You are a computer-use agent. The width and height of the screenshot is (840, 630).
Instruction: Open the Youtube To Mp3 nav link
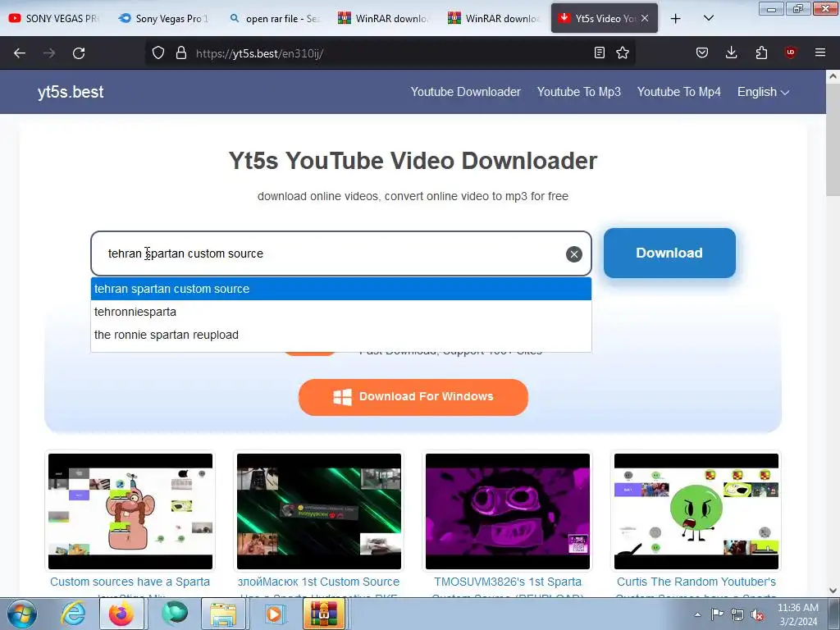[578, 92]
